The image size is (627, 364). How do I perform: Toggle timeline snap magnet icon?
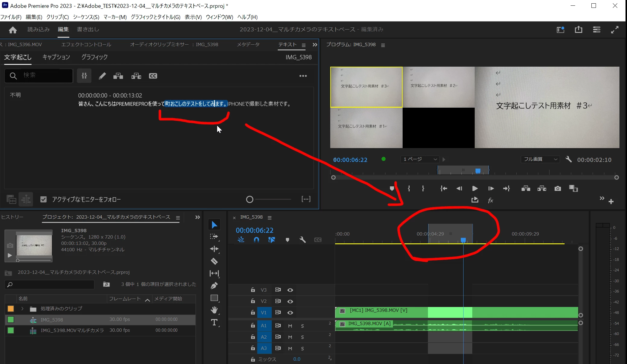pos(256,240)
